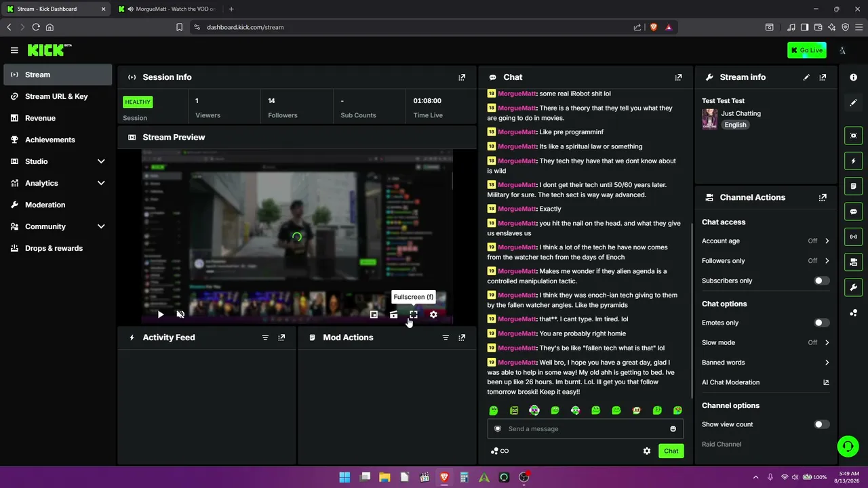Open the green support chat bubble
The height and width of the screenshot is (488, 868).
tap(848, 446)
